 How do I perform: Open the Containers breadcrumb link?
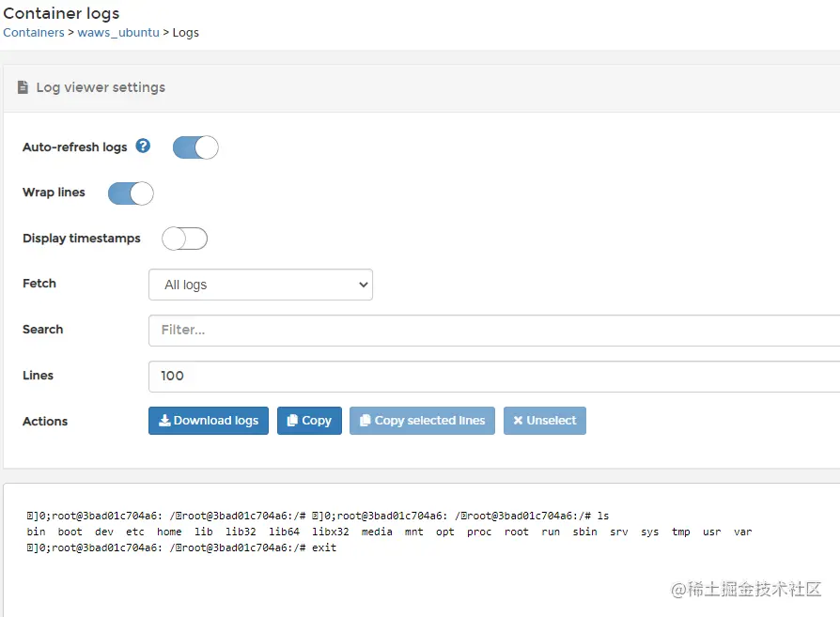click(x=34, y=33)
